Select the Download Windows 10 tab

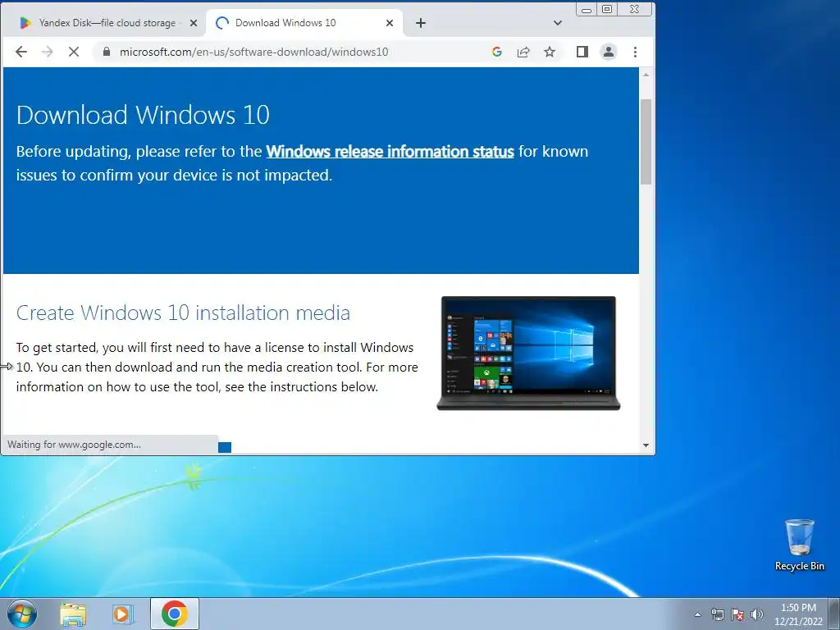[304, 23]
